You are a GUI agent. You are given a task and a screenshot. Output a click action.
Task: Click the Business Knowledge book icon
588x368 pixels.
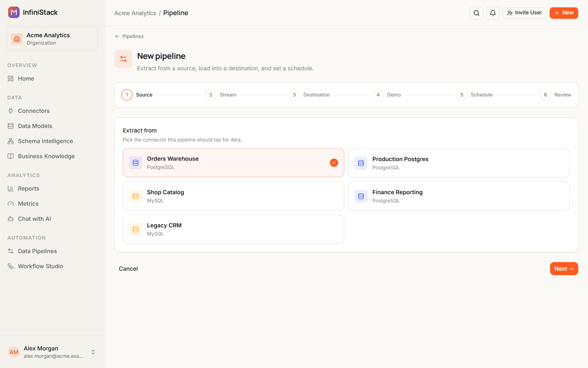[11, 156]
